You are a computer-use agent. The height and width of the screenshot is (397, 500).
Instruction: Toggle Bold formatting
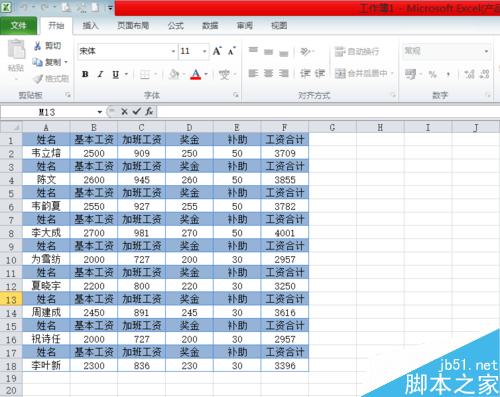click(85, 74)
